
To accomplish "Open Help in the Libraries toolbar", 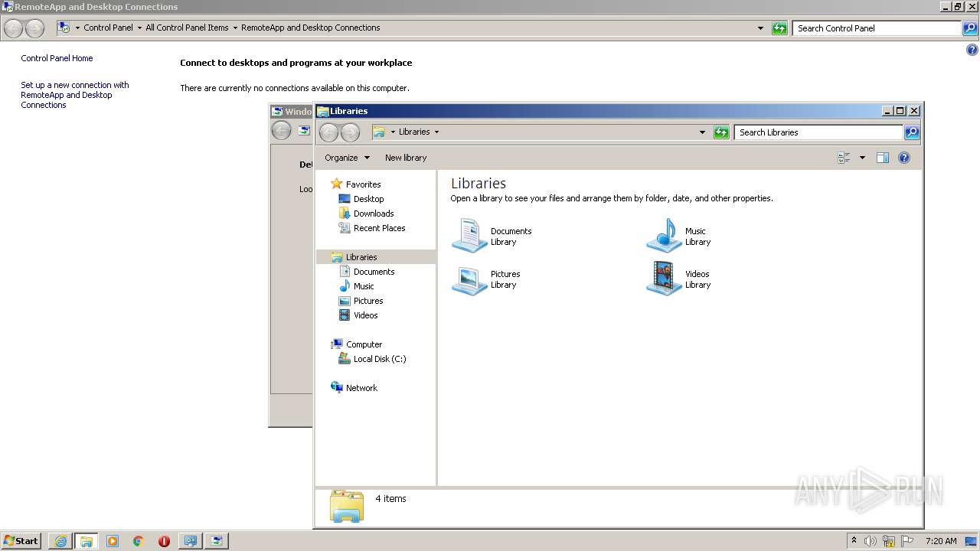I will click(x=904, y=158).
